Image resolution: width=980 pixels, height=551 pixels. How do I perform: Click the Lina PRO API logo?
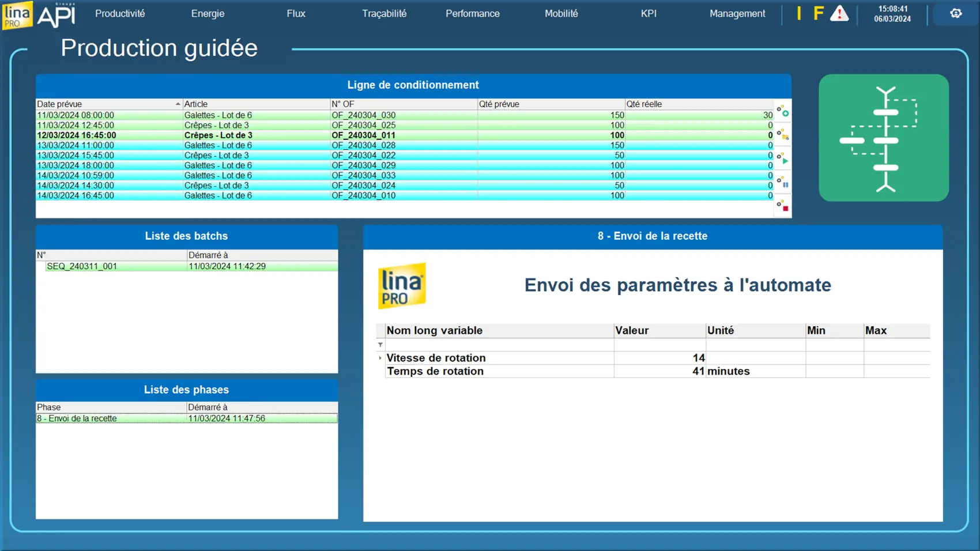(x=39, y=15)
